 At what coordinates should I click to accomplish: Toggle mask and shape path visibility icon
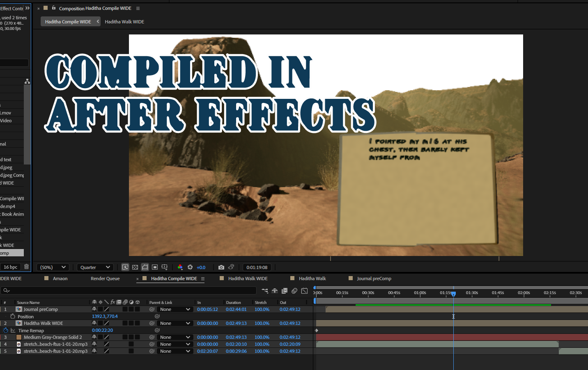(x=145, y=267)
